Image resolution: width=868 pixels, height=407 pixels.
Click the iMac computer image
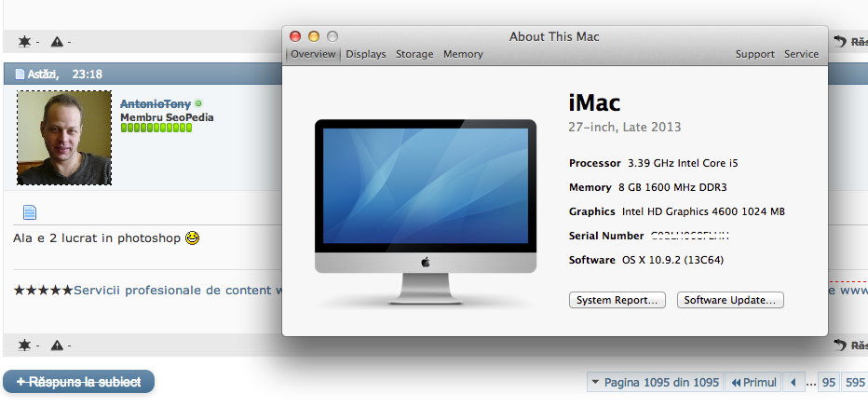tap(425, 211)
